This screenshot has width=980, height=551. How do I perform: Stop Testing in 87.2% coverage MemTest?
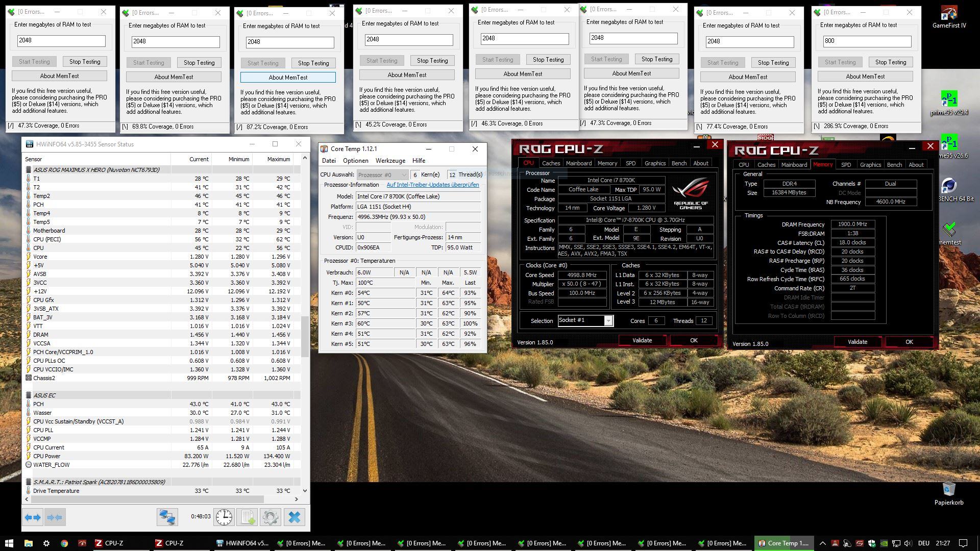click(313, 63)
